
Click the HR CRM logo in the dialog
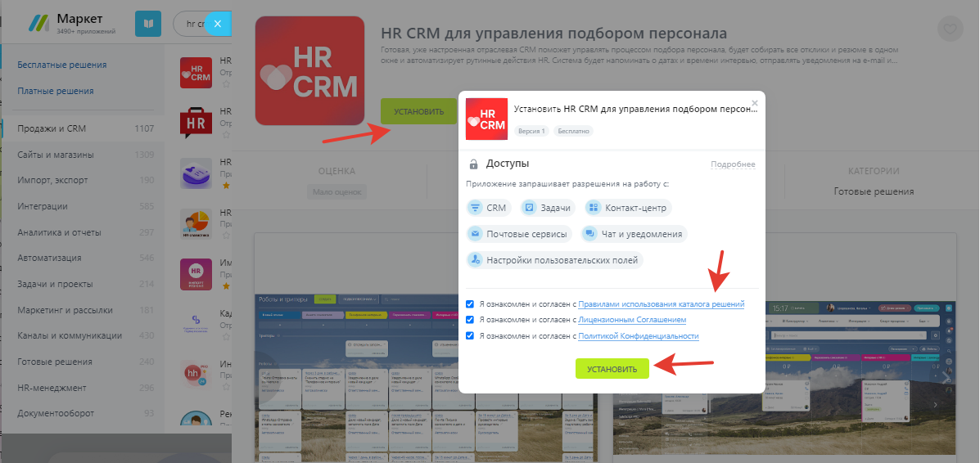coord(487,119)
